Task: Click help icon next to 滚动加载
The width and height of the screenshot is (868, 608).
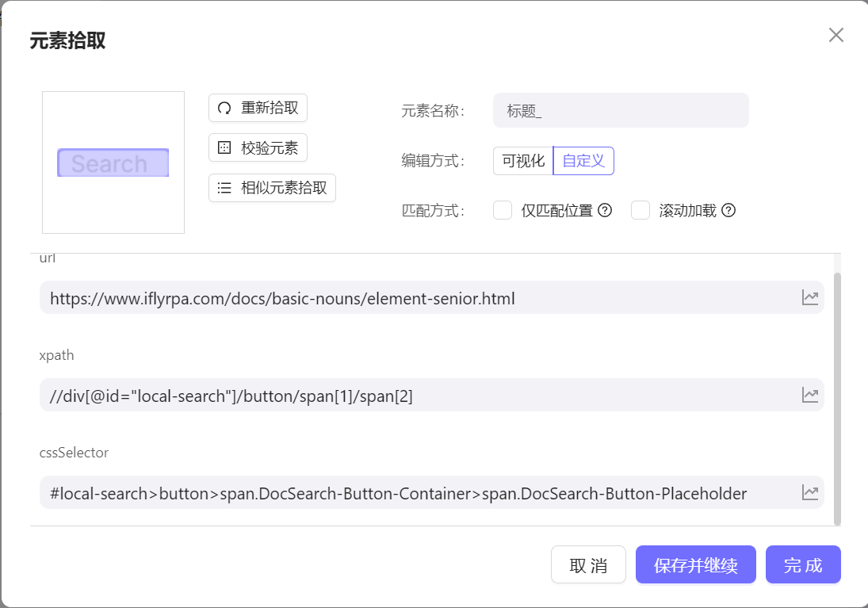Action: coord(728,210)
